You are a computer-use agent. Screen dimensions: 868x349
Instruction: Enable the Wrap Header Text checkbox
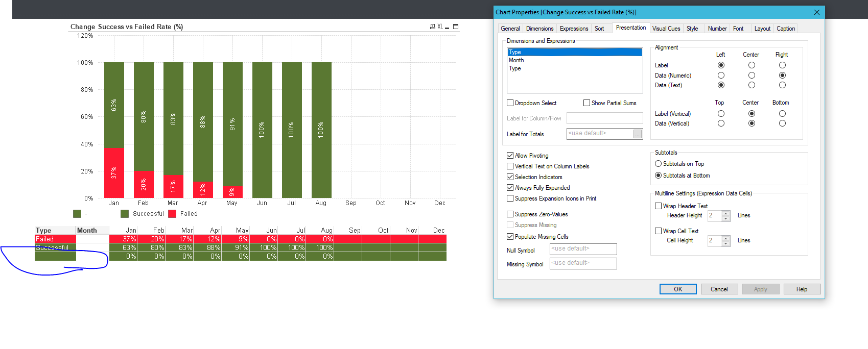(658, 206)
